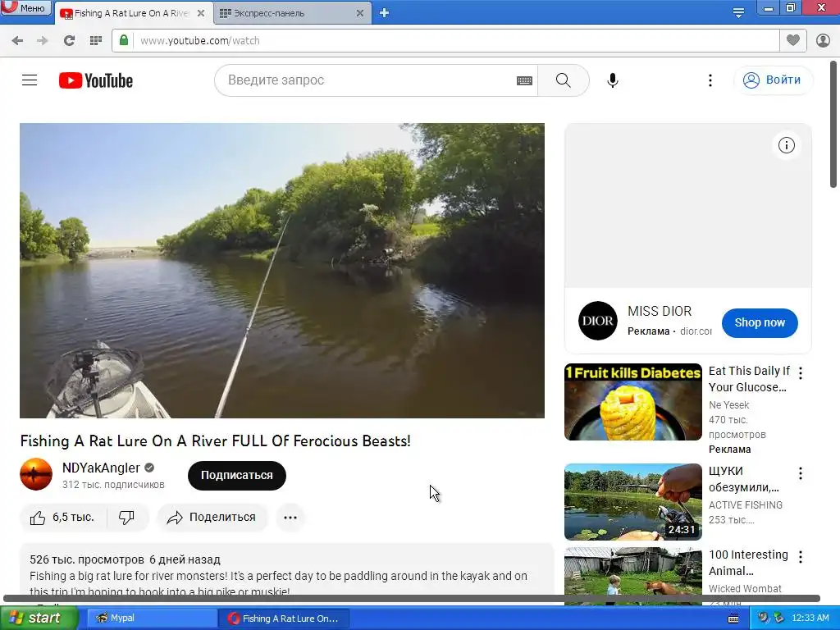The height and width of the screenshot is (630, 840).
Task: Open the Windows start button
Action: tap(39, 619)
